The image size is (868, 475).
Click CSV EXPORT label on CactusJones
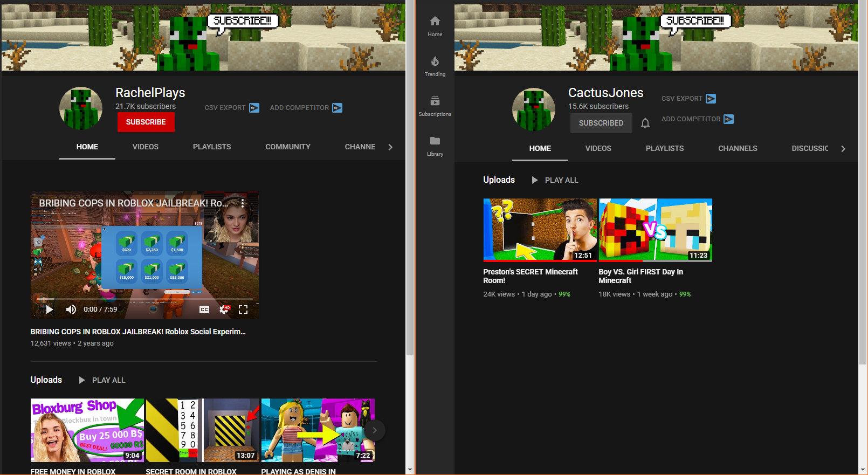pyautogui.click(x=682, y=99)
